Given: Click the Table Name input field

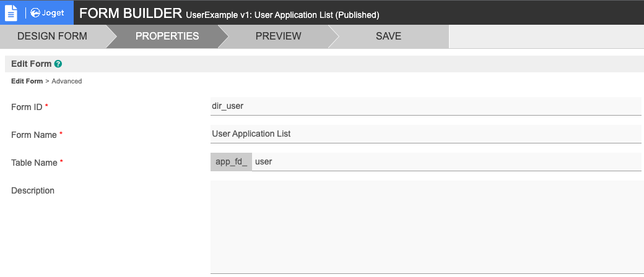Looking at the screenshot, I should (x=446, y=162).
